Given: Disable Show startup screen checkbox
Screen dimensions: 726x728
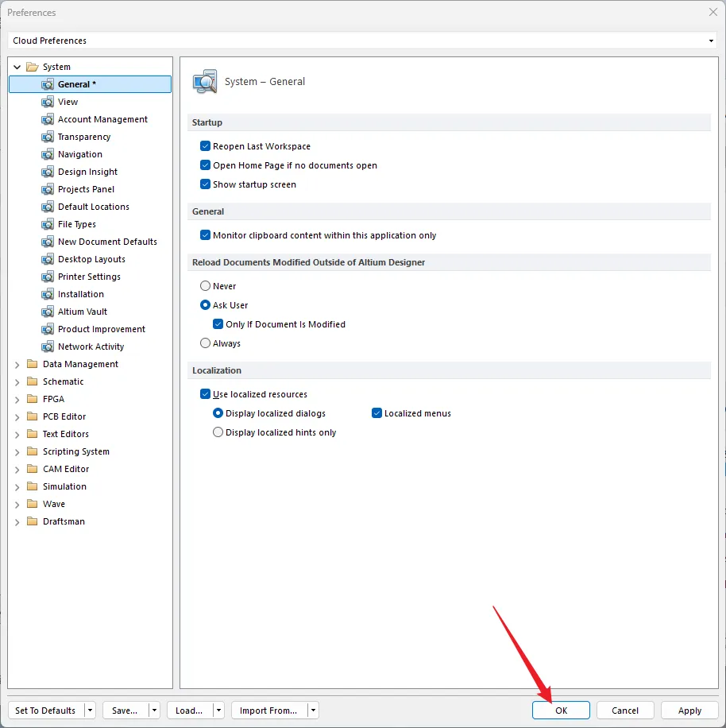Looking at the screenshot, I should tap(205, 184).
